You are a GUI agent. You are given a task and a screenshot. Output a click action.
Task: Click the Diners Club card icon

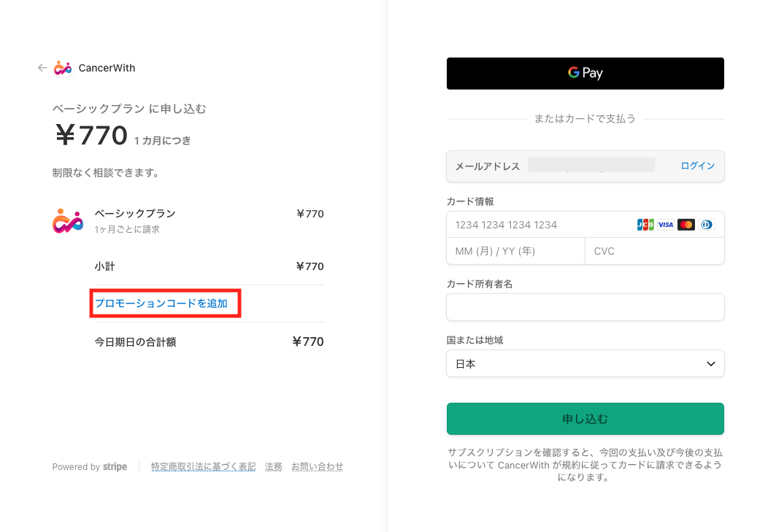[x=706, y=225]
